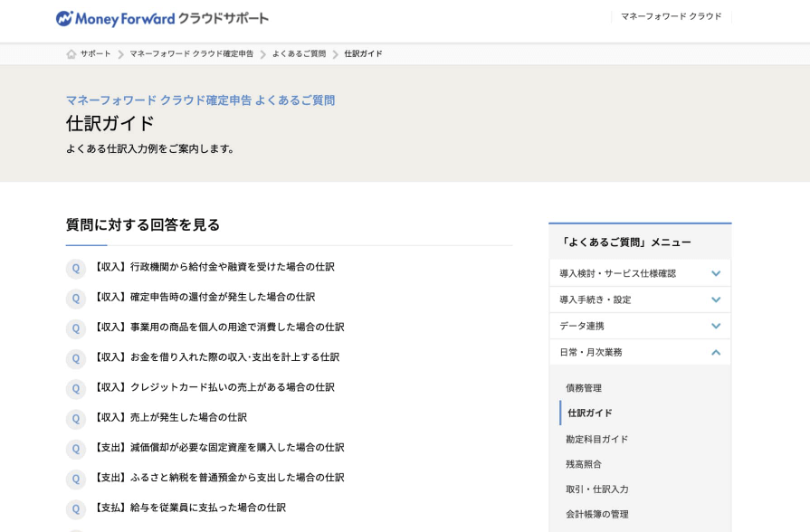Open 行政機関から給付金や融資を受けた場合の仕訳
The width and height of the screenshot is (810, 532).
pyautogui.click(x=214, y=267)
